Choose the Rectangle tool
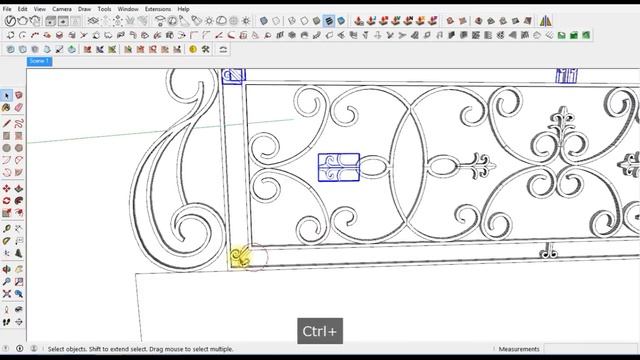 pos(6,136)
